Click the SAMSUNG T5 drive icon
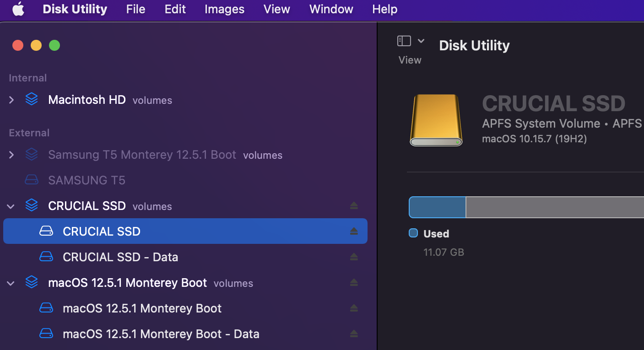Image resolution: width=644 pixels, height=350 pixels. point(31,179)
